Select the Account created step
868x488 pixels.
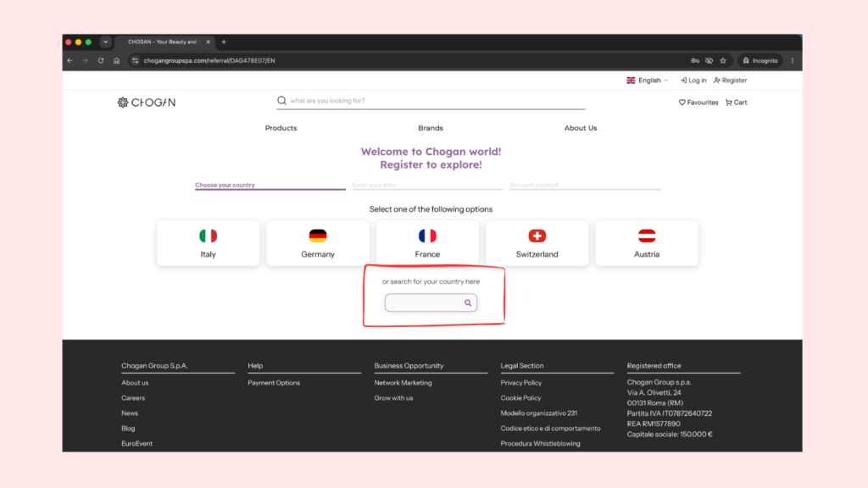585,186
